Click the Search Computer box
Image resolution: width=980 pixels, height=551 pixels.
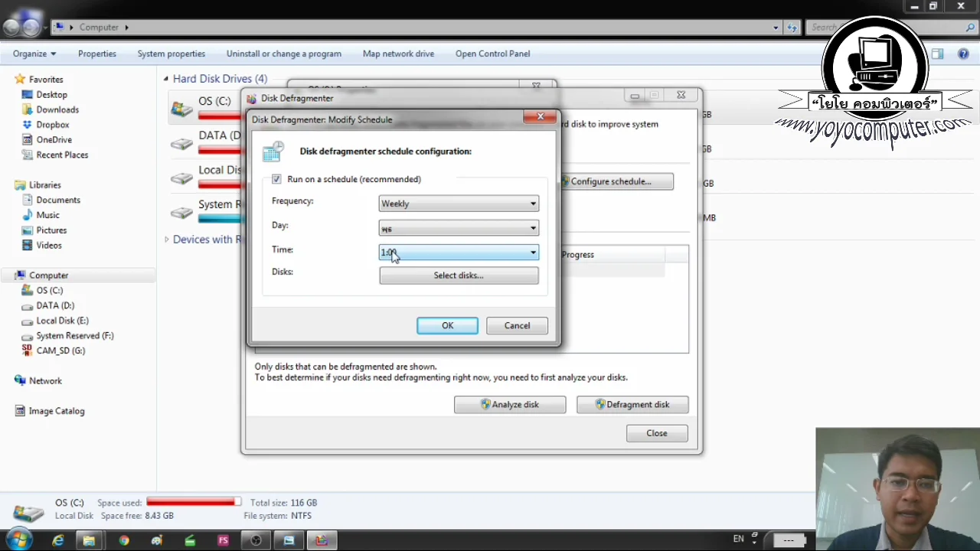click(888, 27)
